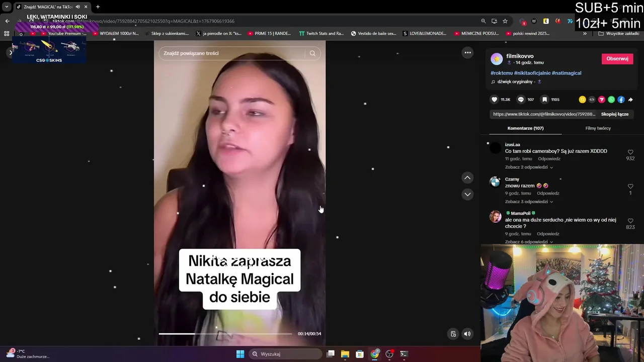Expand the hidden bookmarks overflow chevron

pyautogui.click(x=585, y=34)
